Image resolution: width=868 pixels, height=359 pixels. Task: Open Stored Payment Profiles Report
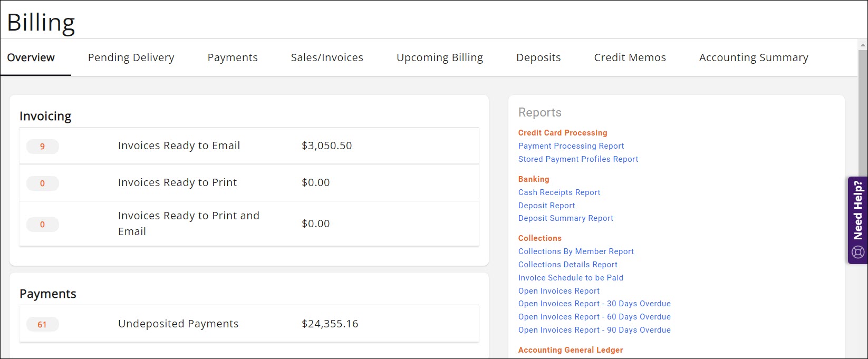click(x=578, y=159)
